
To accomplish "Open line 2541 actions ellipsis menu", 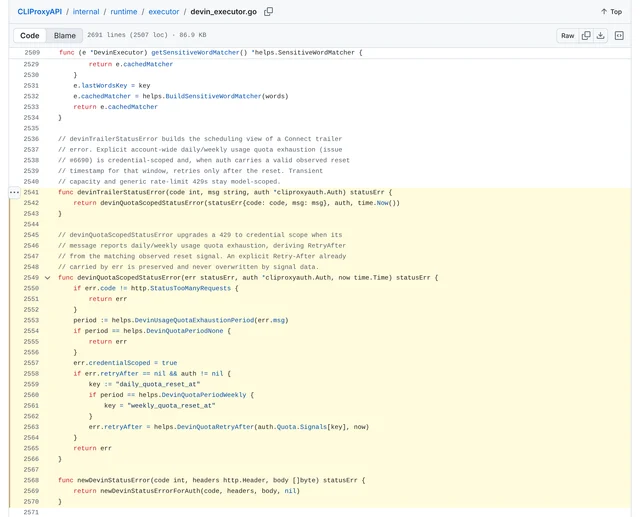I will 14,192.
